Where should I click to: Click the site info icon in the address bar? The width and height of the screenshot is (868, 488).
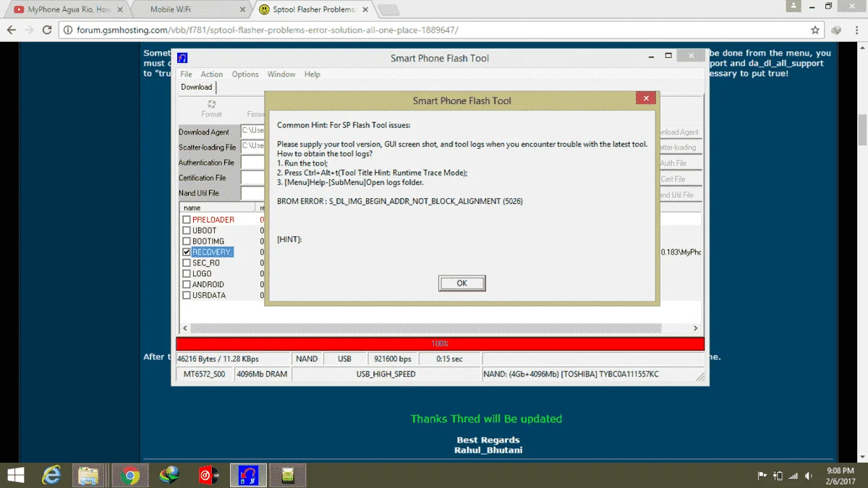click(x=68, y=30)
